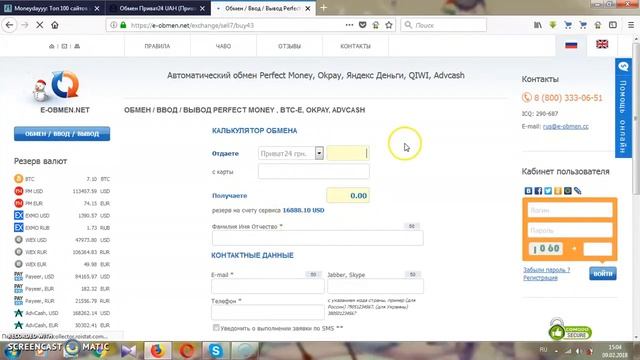Switch site language to English flag
The width and height of the screenshot is (640, 360).
(x=602, y=44)
